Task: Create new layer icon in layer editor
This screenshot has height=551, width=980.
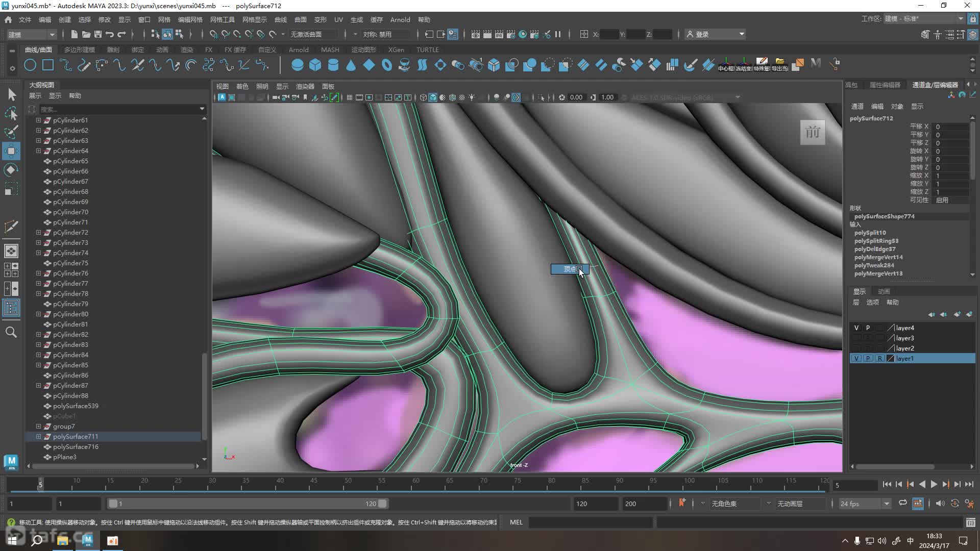Action: [x=957, y=314]
